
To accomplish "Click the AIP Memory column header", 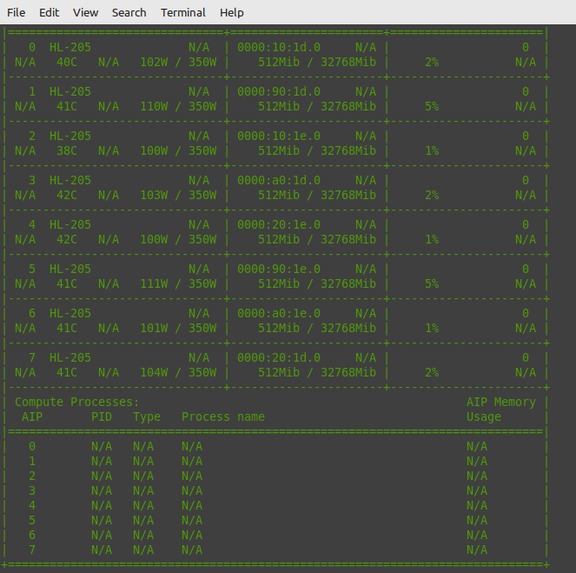I will click(x=501, y=402).
